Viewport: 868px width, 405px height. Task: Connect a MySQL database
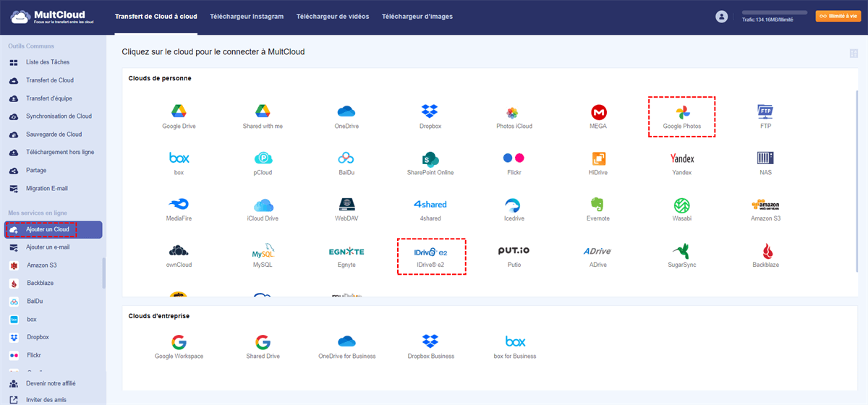(x=263, y=255)
